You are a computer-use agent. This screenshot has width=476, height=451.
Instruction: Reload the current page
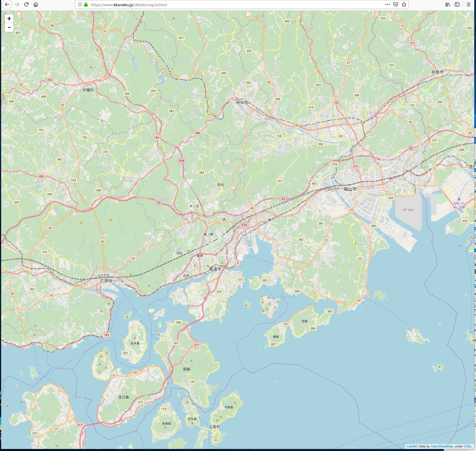pyautogui.click(x=26, y=4)
